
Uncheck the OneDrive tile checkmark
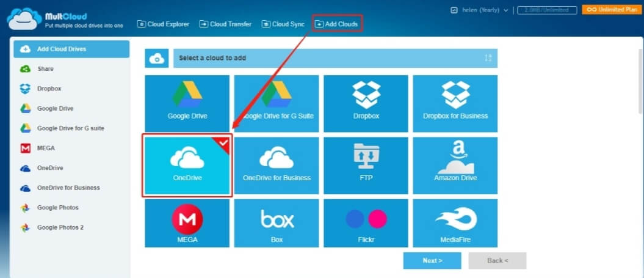coord(223,143)
